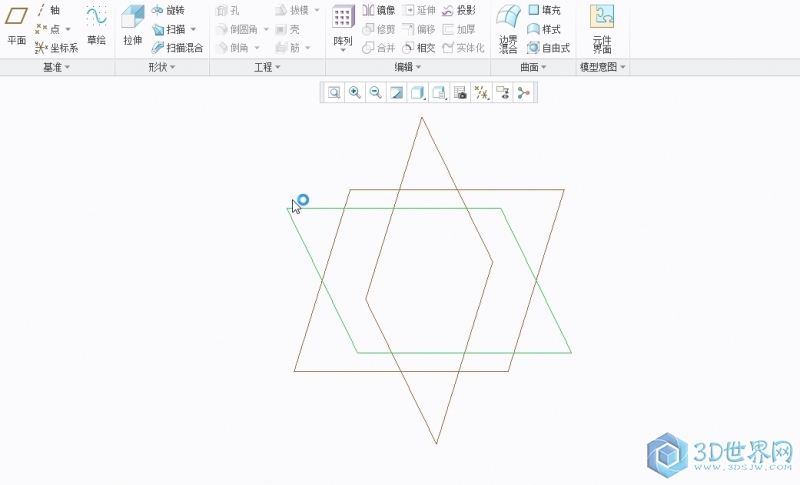Open the 拔模 dropdown arrow
The width and height of the screenshot is (800, 485).
(x=317, y=10)
